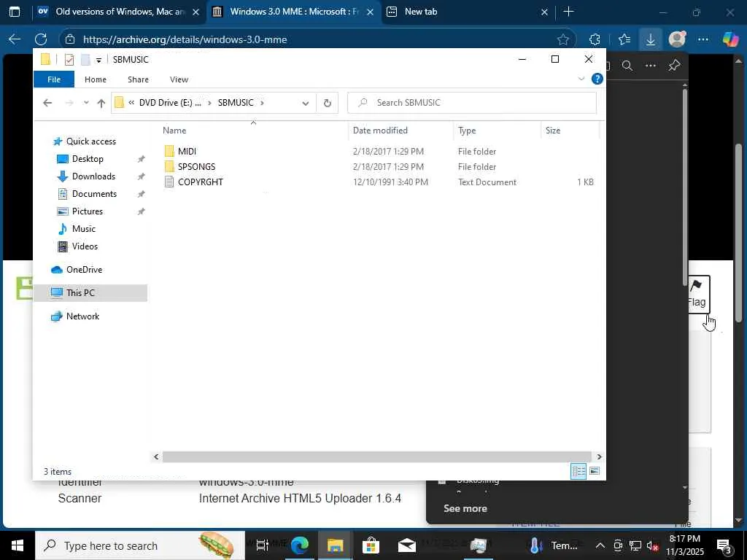The image size is (747, 560).
Task: Open the Home ribbon tab
Action: [x=96, y=79]
